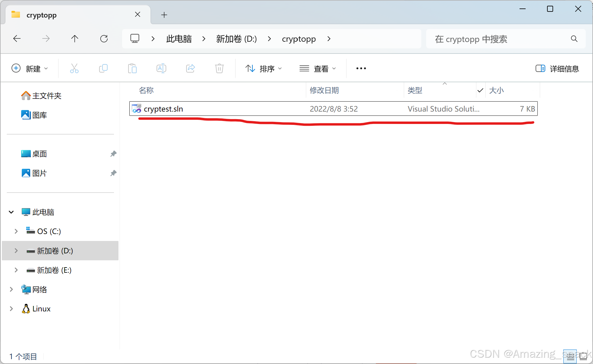Image resolution: width=593 pixels, height=364 pixels.
Task: Click the Refresh icon in the address bar
Action: [x=104, y=38]
